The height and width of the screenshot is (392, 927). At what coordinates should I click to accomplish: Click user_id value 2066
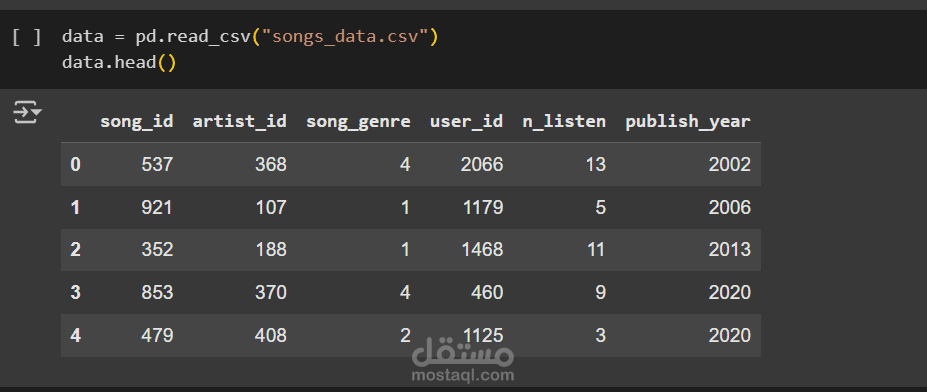click(482, 164)
